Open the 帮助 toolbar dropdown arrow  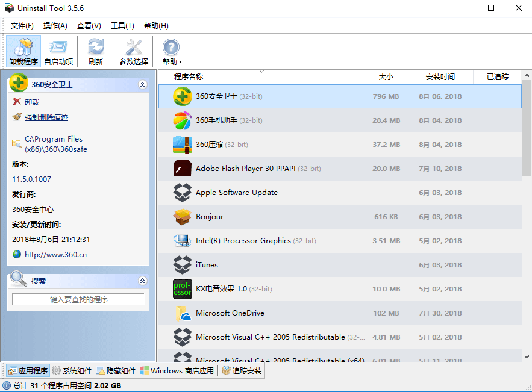click(x=181, y=61)
